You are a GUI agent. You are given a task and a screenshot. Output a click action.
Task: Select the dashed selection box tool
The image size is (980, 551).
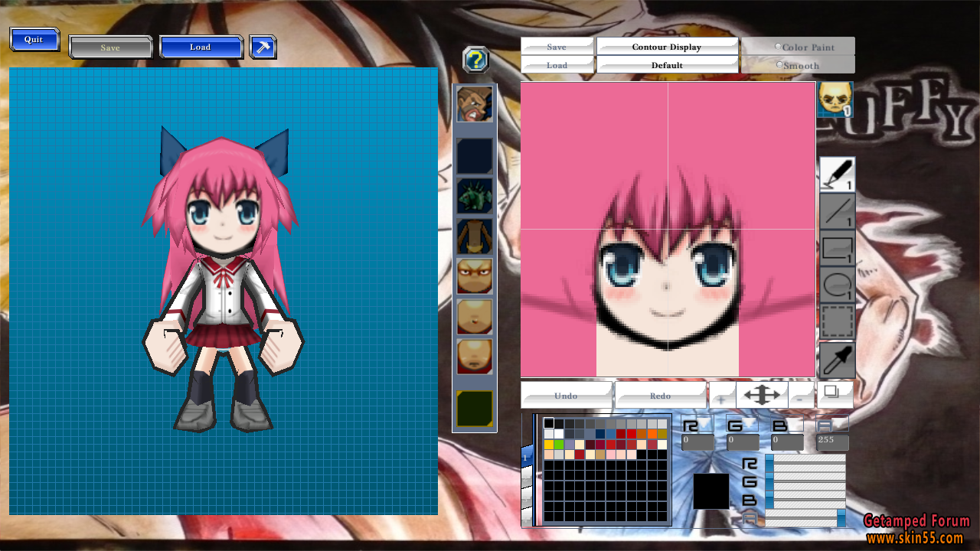coord(837,321)
